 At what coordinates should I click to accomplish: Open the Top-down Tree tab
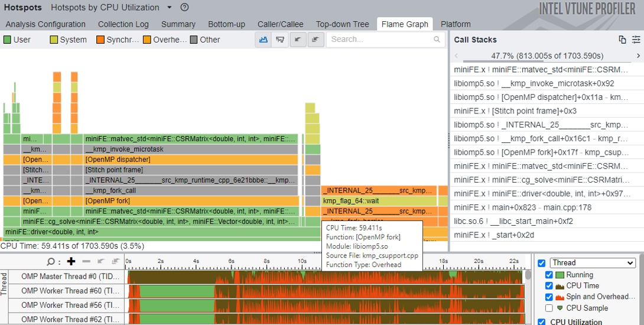point(342,24)
